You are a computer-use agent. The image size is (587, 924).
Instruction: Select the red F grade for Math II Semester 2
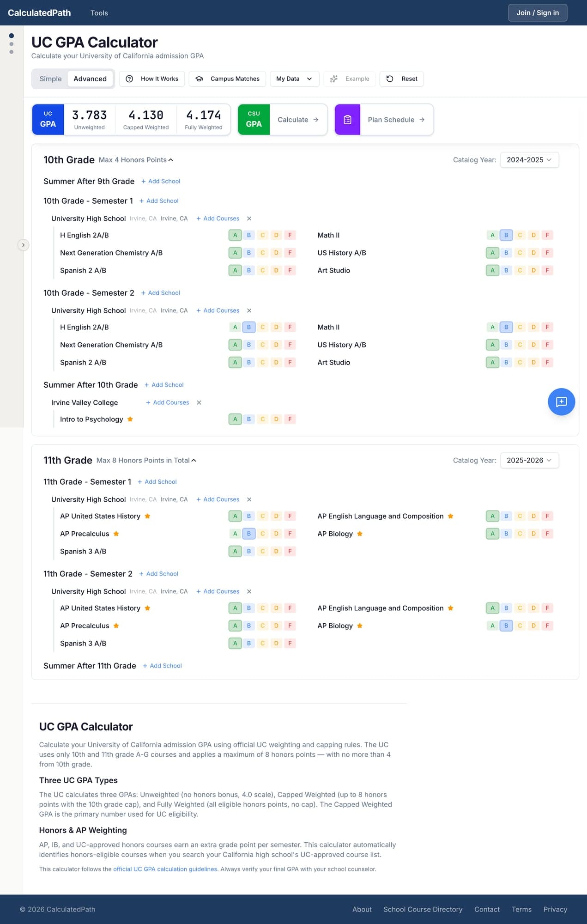[547, 328]
